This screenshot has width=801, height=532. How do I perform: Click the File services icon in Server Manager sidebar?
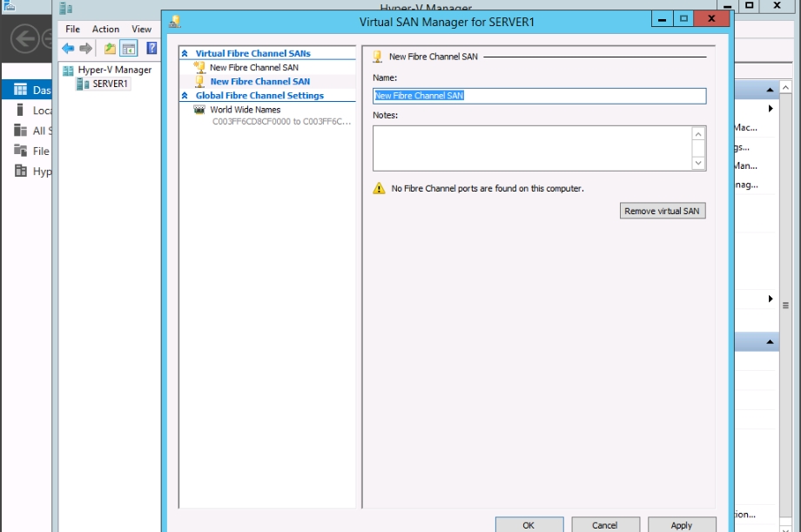20,151
